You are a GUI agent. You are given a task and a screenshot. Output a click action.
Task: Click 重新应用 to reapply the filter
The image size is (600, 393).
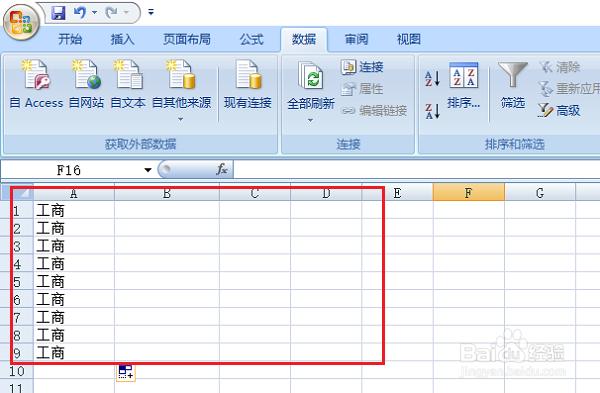(569, 89)
